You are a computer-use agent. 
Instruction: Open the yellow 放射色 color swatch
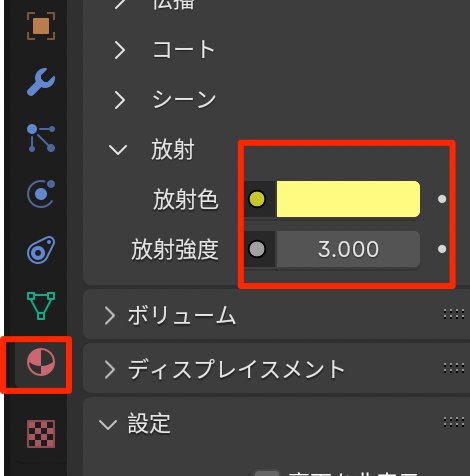click(348, 199)
